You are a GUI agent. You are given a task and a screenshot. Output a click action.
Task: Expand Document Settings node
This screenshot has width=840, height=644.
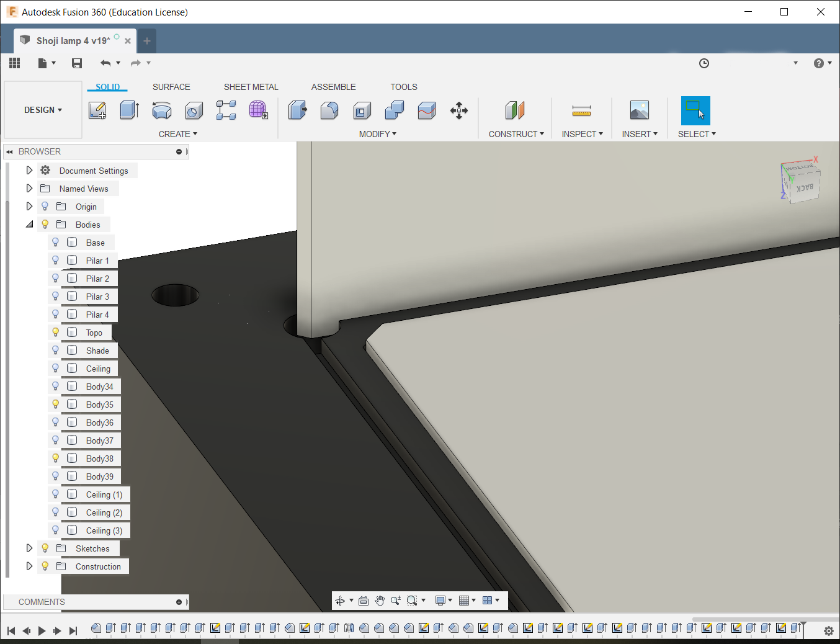click(x=29, y=170)
